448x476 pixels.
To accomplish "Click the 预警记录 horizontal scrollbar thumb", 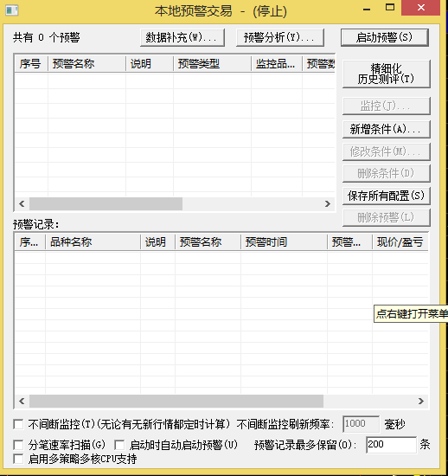I will click(176, 401).
